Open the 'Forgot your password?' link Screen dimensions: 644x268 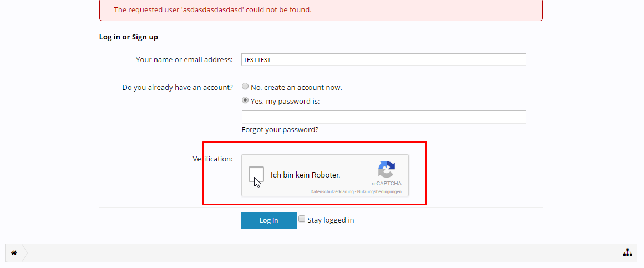280,130
